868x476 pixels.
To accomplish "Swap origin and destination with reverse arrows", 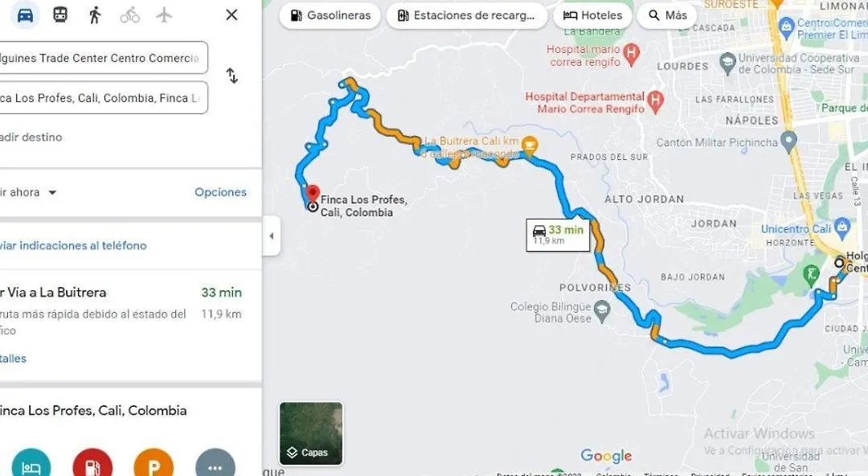I will pos(232,76).
